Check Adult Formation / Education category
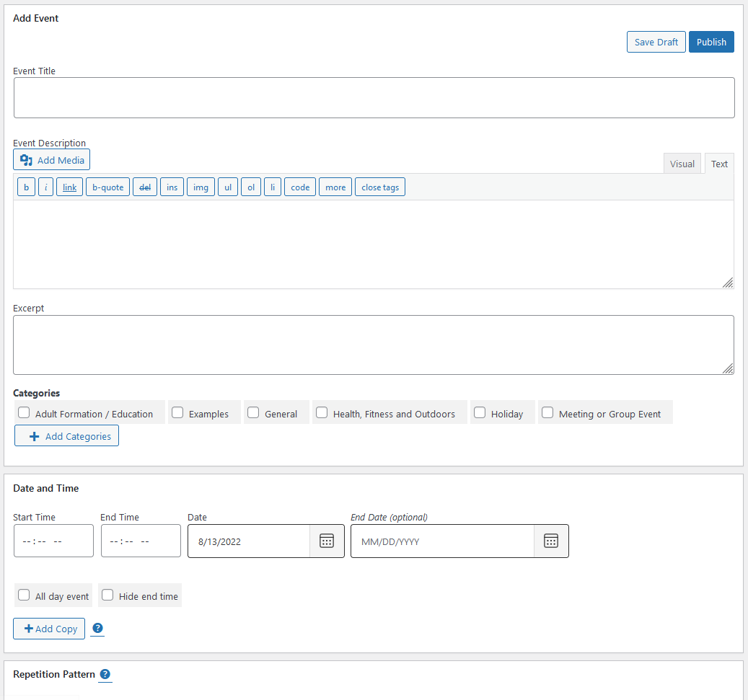 pyautogui.click(x=24, y=412)
